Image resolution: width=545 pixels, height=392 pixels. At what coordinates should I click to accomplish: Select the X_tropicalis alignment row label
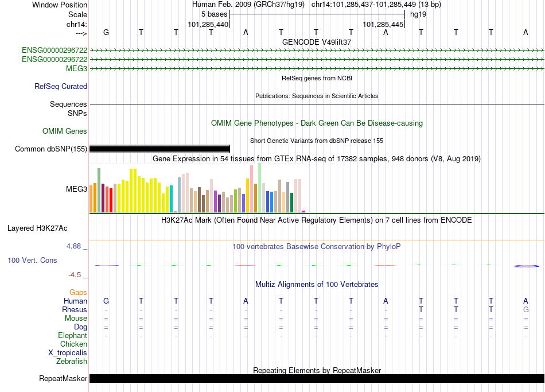[68, 353]
